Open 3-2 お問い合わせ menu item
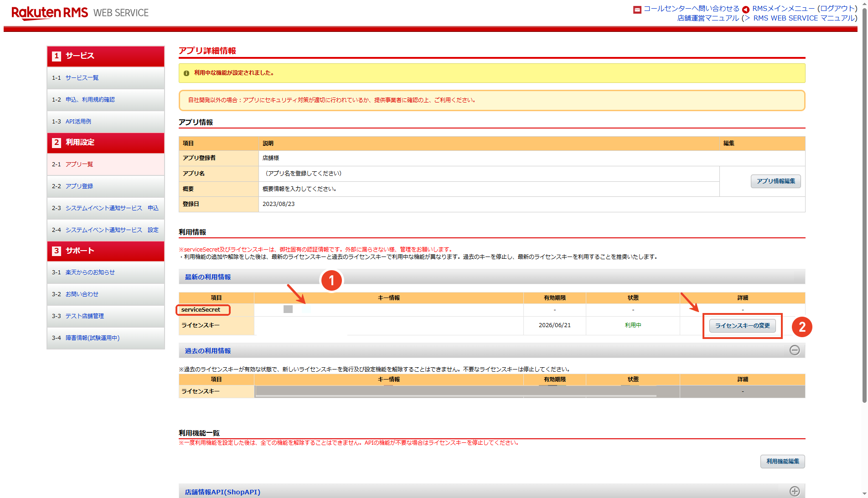This screenshot has width=868, height=498. (x=106, y=294)
